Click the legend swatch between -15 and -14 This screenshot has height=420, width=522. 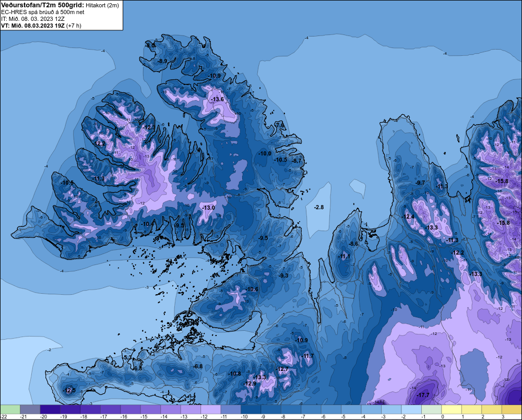[150, 409]
